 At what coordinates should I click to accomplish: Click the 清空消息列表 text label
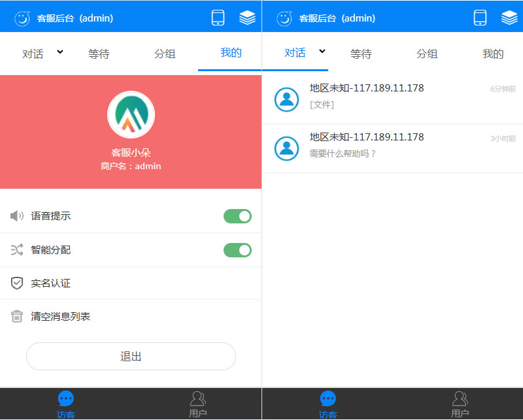61,317
